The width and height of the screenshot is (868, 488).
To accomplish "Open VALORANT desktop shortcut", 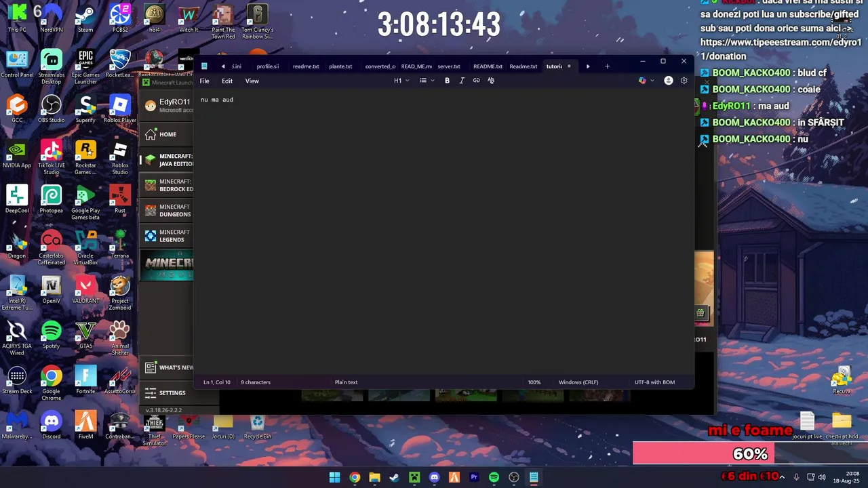I will pyautogui.click(x=85, y=289).
